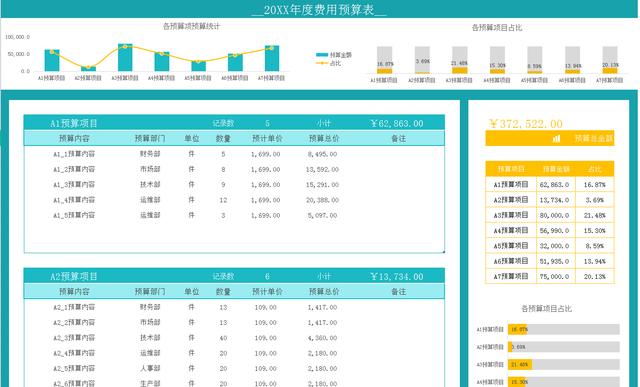Select the A7 bar in budget statistics chart

272,58
